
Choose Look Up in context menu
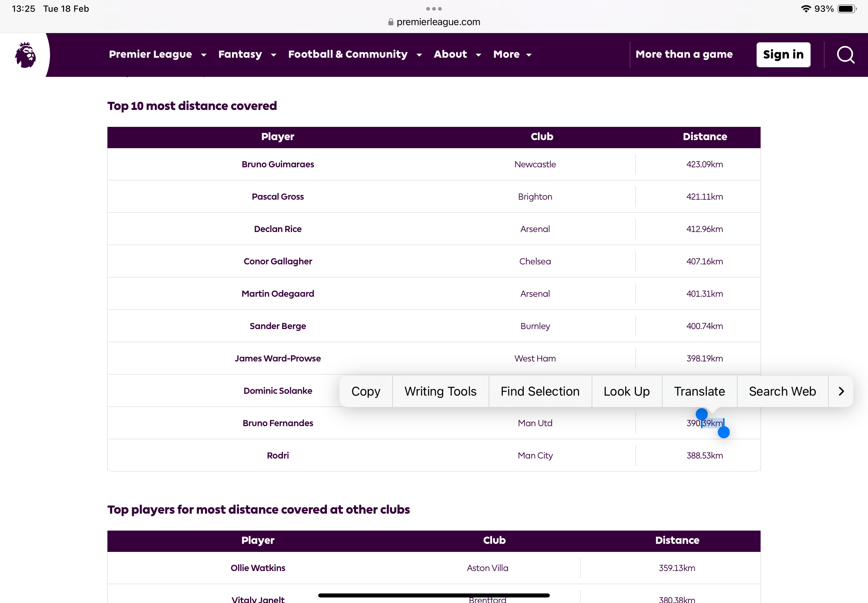(626, 392)
